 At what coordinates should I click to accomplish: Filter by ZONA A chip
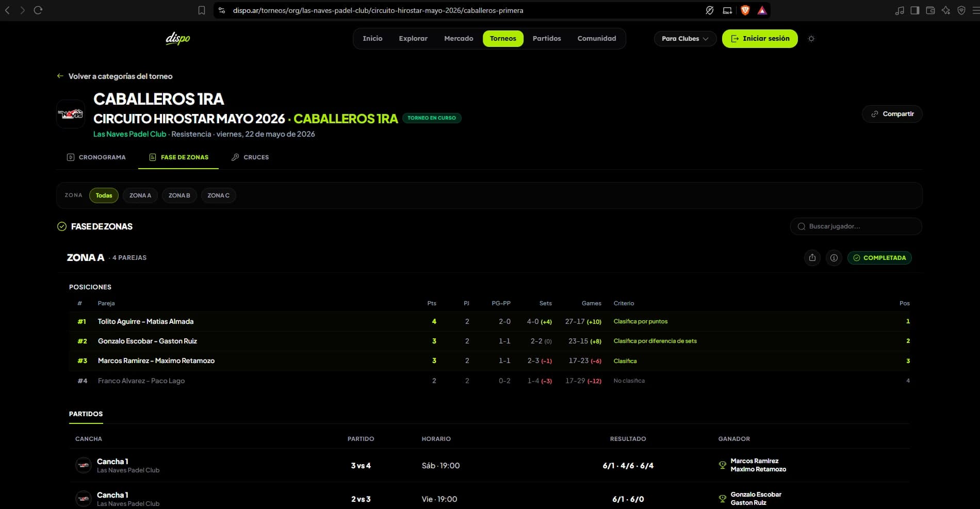point(140,195)
